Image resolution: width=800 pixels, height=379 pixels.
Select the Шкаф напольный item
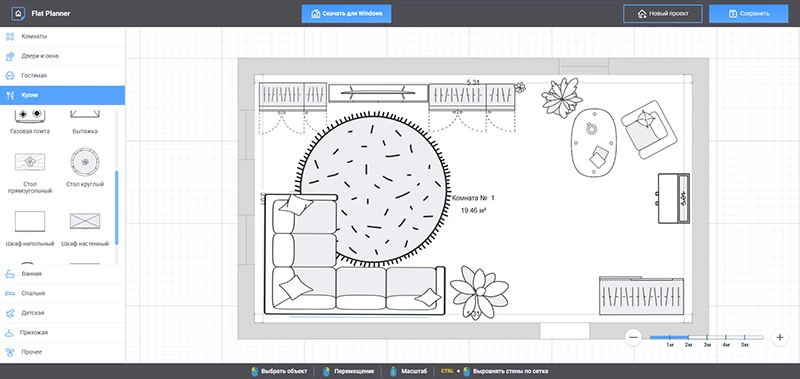[30, 229]
